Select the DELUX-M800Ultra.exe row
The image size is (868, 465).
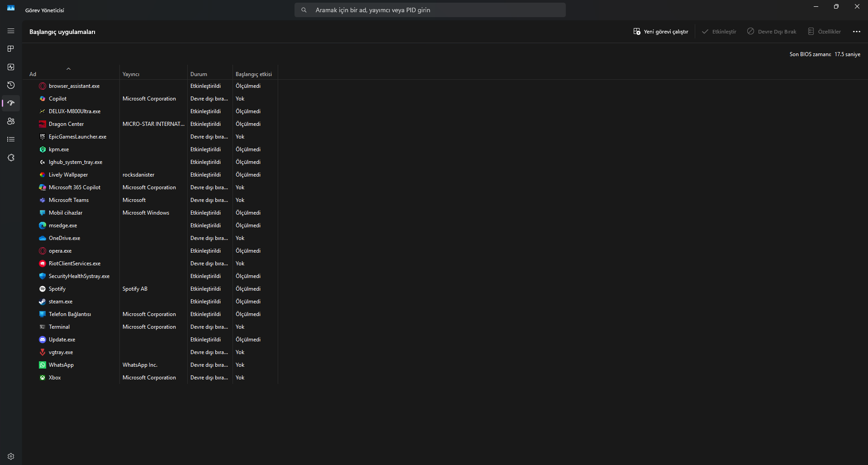(x=150, y=111)
